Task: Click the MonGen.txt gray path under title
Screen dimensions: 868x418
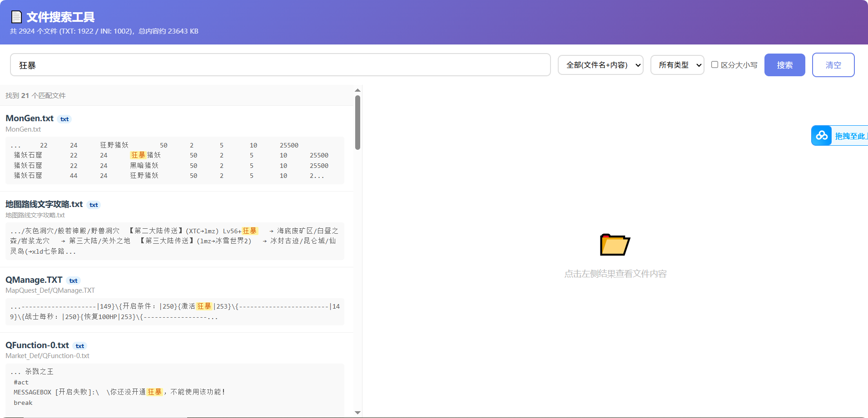Action: pyautogui.click(x=23, y=129)
